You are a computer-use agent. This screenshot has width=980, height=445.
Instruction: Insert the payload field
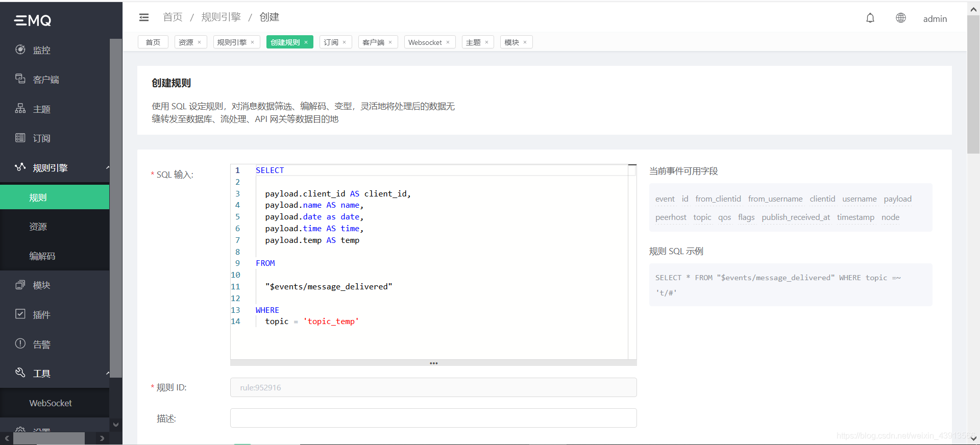pyautogui.click(x=898, y=199)
